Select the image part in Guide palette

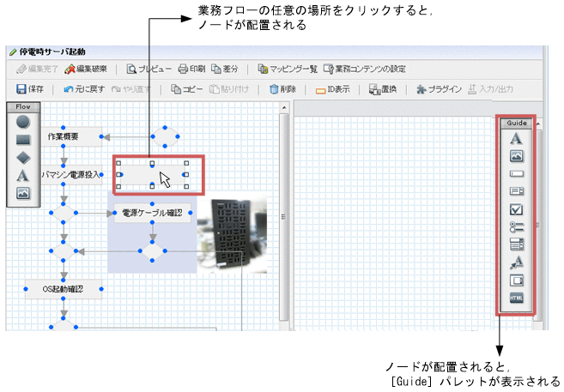click(517, 156)
